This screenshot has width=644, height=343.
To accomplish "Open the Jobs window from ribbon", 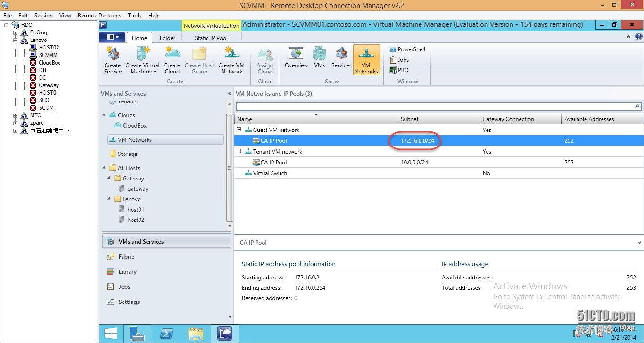I will pyautogui.click(x=399, y=60).
